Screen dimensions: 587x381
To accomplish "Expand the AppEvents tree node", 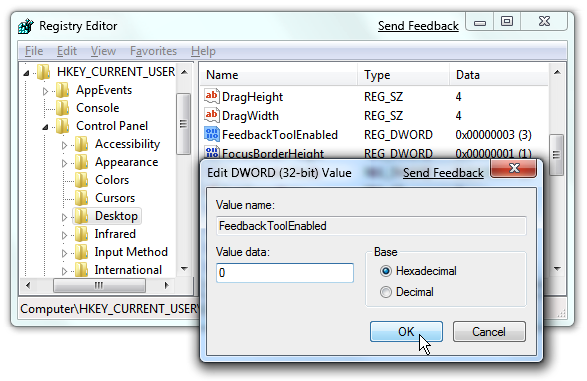I will (45, 91).
